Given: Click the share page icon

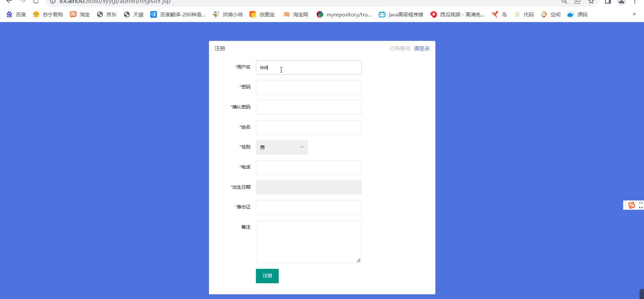Looking at the screenshot, I should pos(578,2).
